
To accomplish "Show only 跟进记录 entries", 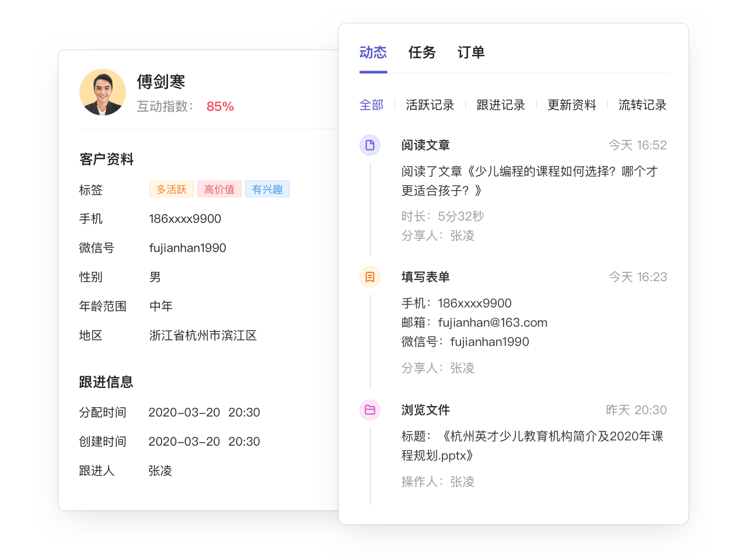I will [501, 105].
